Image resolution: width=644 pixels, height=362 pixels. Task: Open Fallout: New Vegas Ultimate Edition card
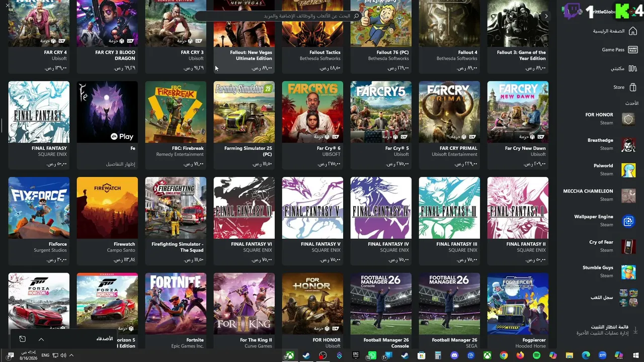pos(244,36)
